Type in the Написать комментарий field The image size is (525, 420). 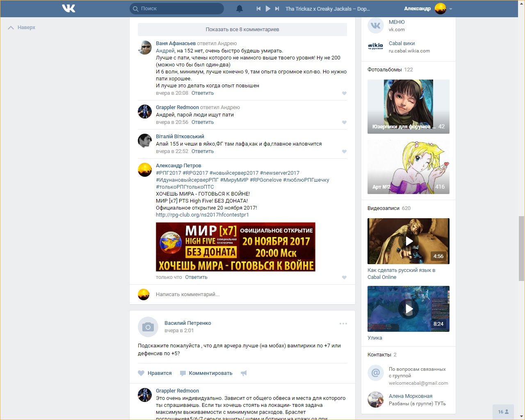(246, 294)
